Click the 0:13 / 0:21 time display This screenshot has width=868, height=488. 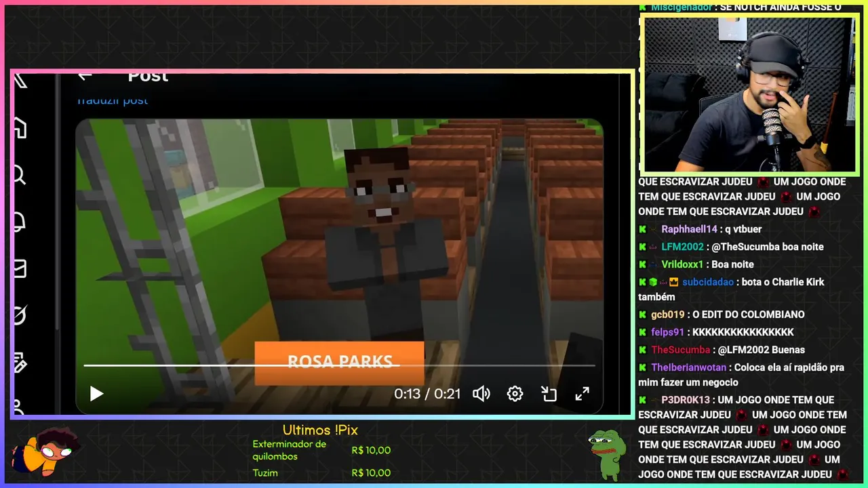click(x=427, y=394)
